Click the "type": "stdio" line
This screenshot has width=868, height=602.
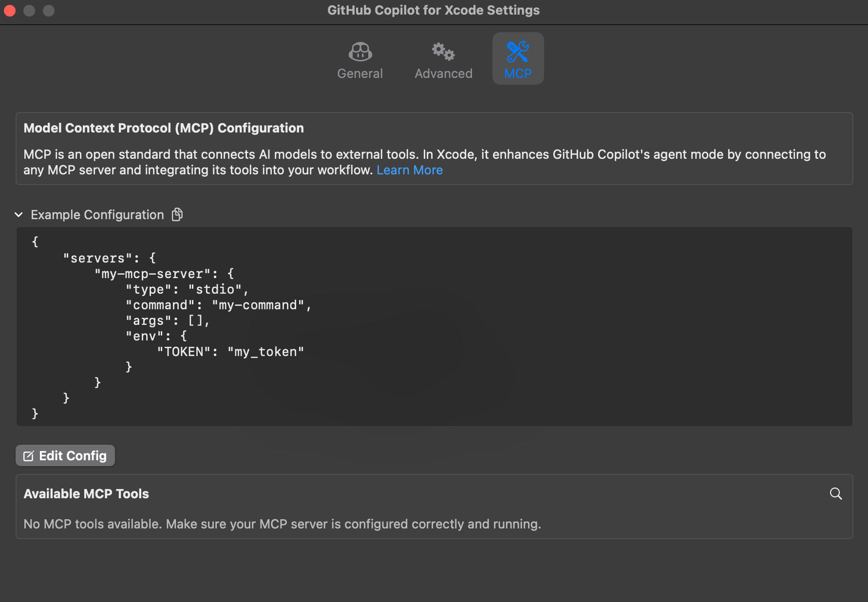click(187, 289)
